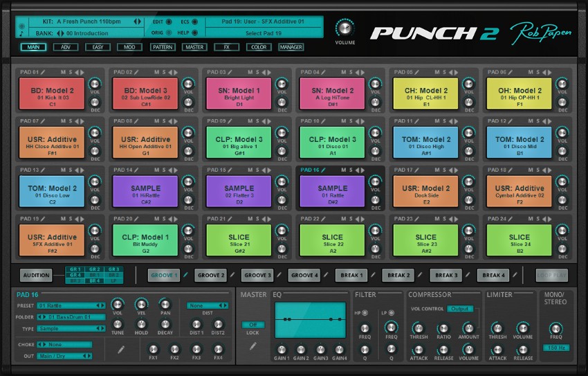Open the EASY tab
Image resolution: width=588 pixels, height=376 pixels.
tap(98, 47)
